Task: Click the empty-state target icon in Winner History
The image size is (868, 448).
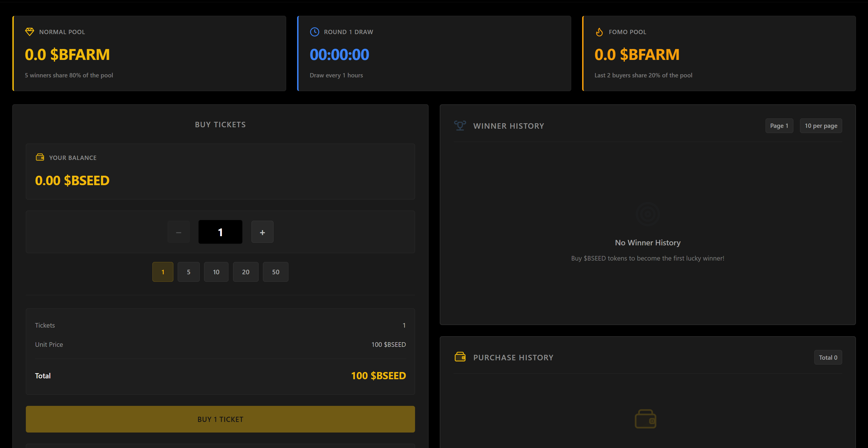Action: tap(647, 214)
